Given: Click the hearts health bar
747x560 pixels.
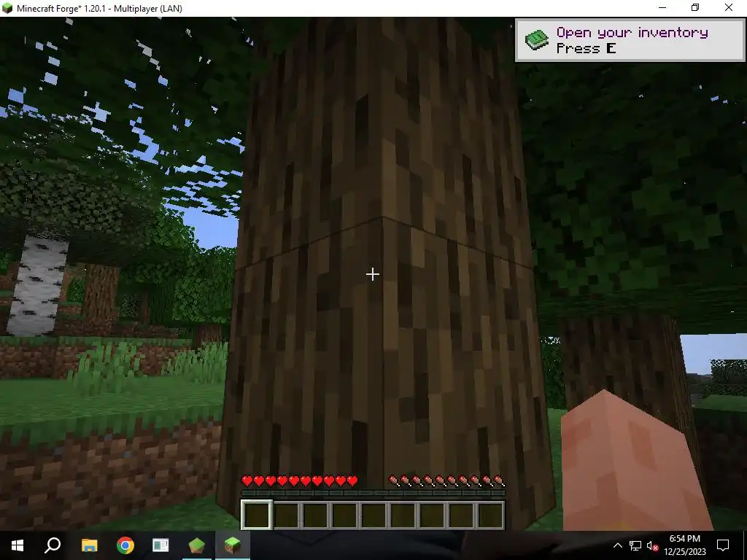Looking at the screenshot, I should pos(300,481).
